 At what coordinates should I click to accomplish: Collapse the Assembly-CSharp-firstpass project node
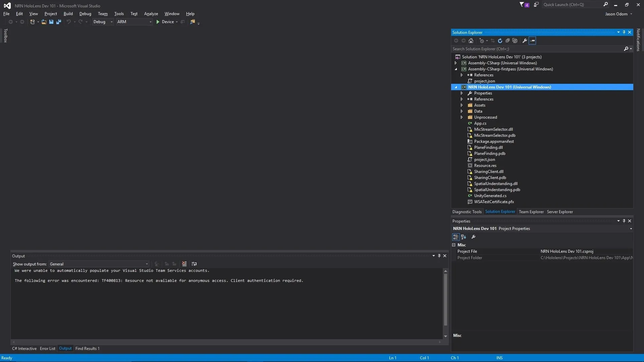click(455, 69)
